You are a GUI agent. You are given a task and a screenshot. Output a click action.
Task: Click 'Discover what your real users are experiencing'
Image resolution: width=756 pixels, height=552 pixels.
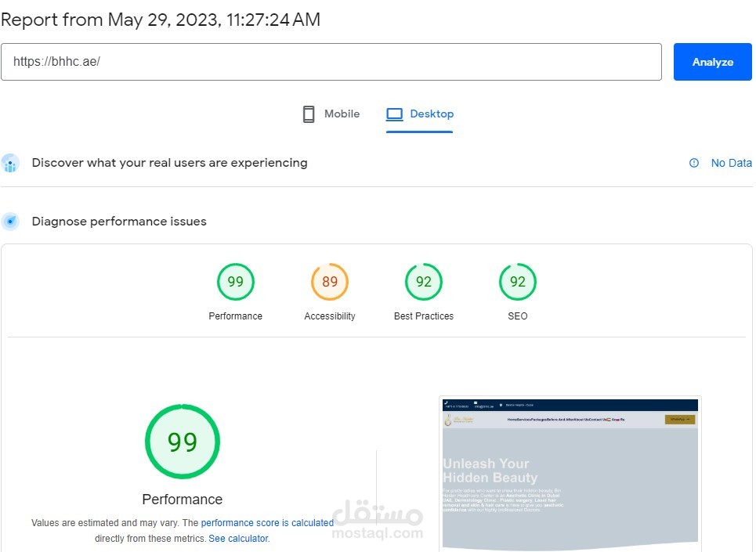[170, 163]
